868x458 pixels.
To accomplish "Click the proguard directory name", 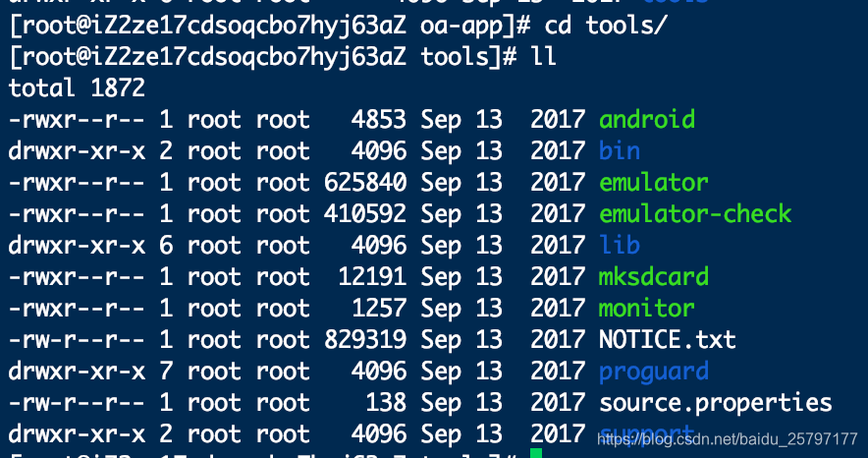I will click(654, 372).
